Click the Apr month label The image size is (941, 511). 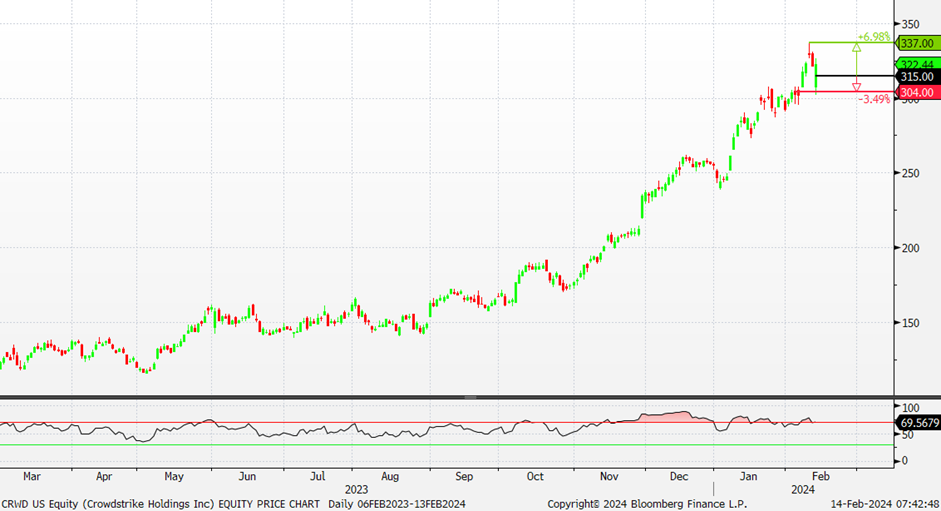[104, 477]
